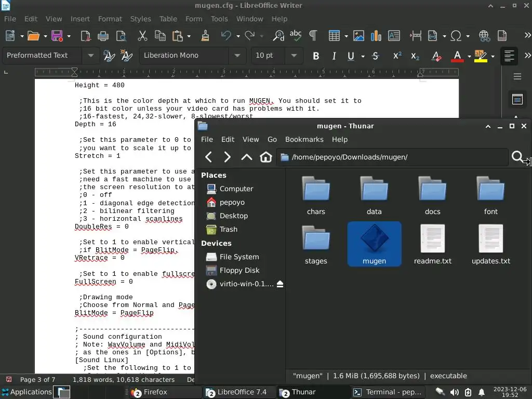
Task: Toggle Strikethrough formatting
Action: pyautogui.click(x=375, y=56)
